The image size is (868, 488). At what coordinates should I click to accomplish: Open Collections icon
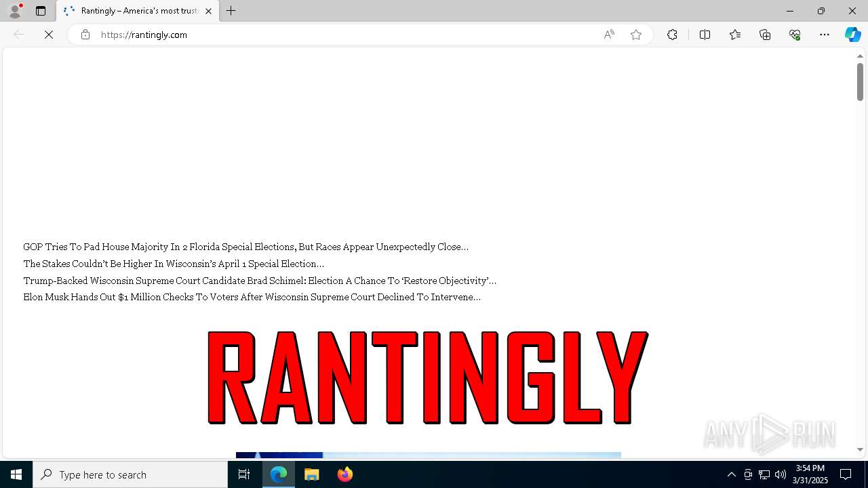(765, 35)
